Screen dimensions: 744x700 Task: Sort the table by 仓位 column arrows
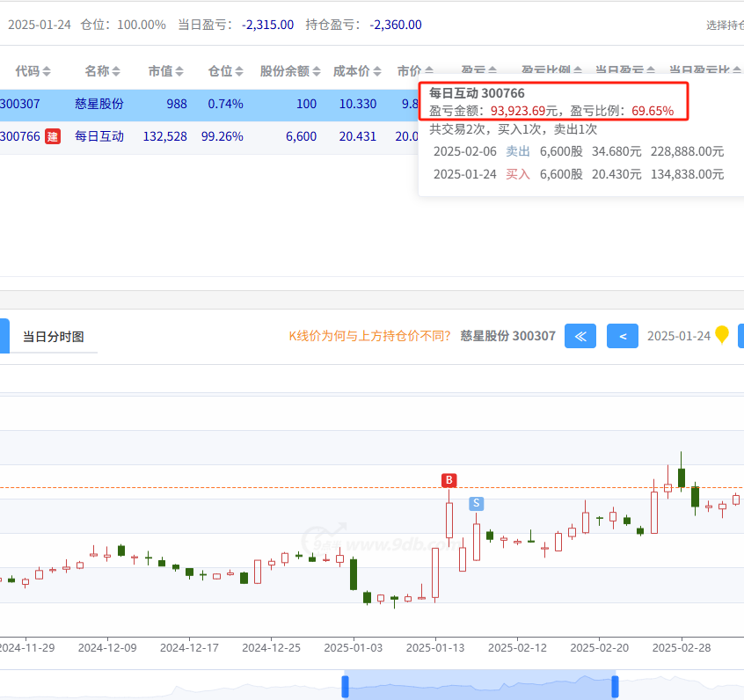(239, 71)
